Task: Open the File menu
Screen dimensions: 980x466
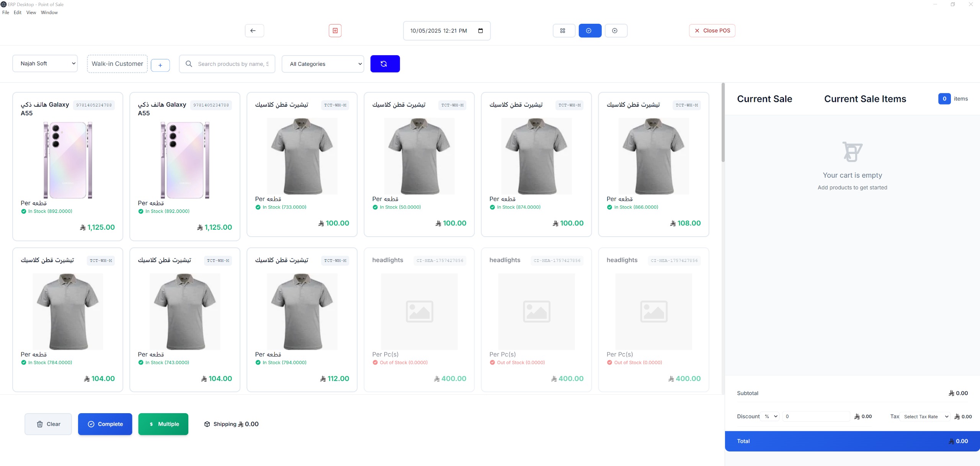Action: tap(6, 13)
